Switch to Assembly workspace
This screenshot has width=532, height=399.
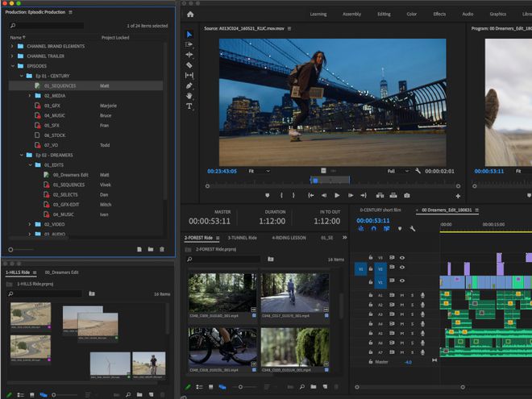[351, 15]
